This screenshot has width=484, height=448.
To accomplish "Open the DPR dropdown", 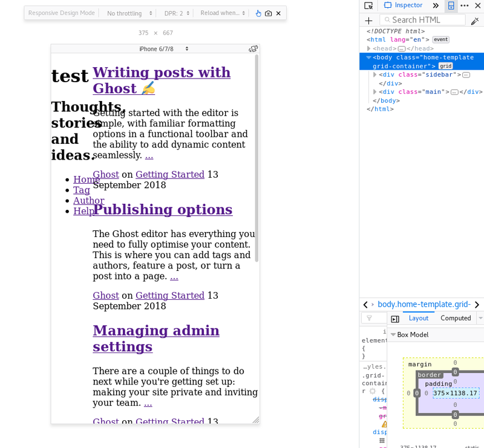I will pyautogui.click(x=177, y=13).
